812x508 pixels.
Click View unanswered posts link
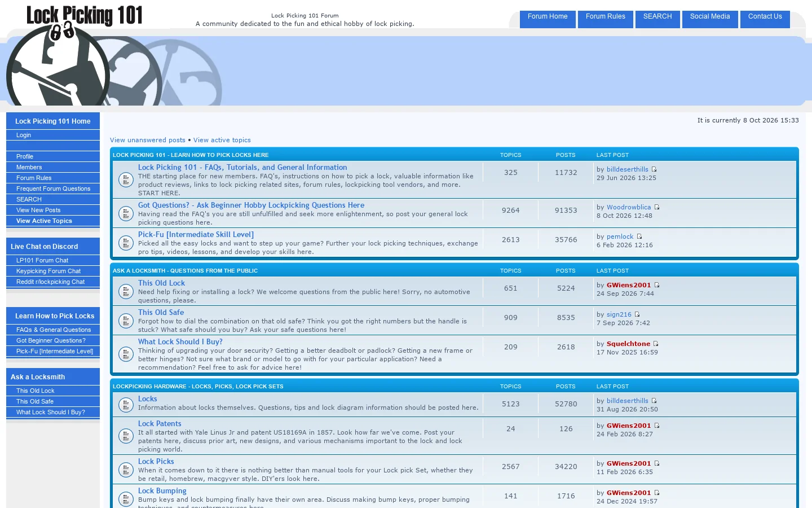[x=148, y=140]
